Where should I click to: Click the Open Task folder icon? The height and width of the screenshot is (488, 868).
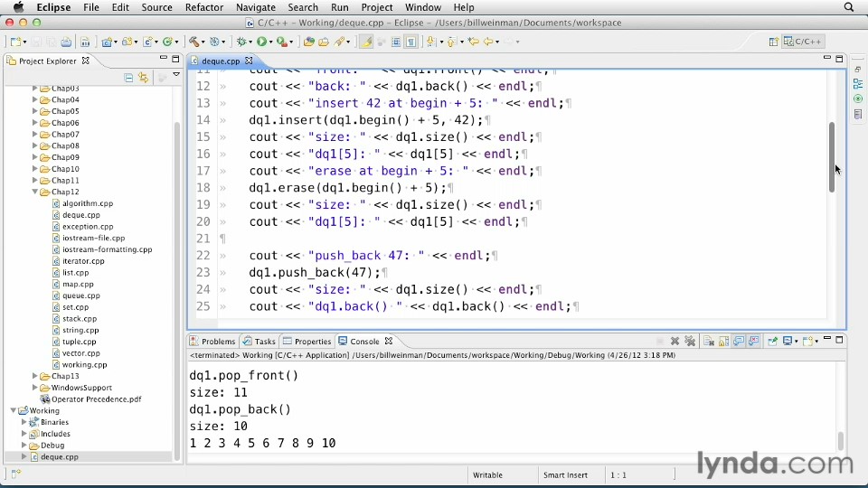(324, 42)
